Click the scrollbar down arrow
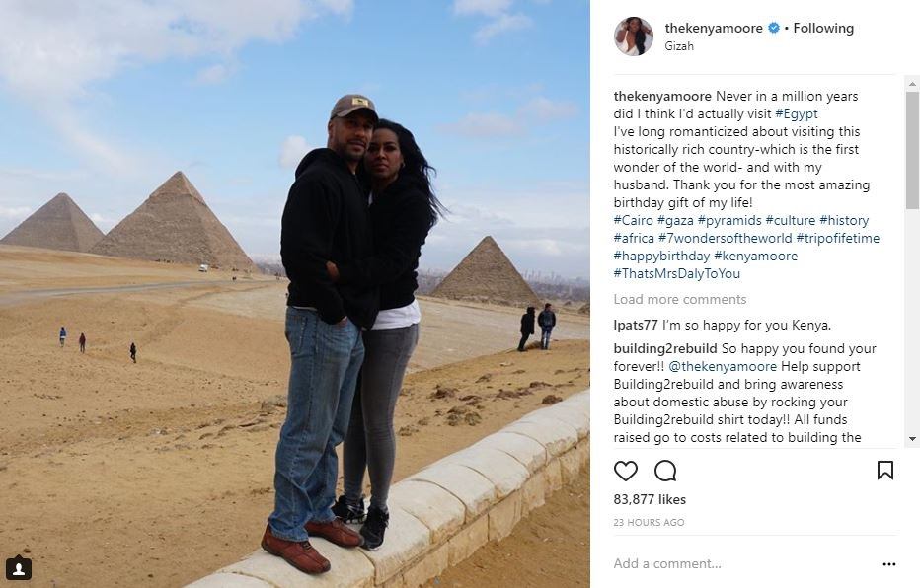This screenshot has width=920, height=588. click(912, 438)
